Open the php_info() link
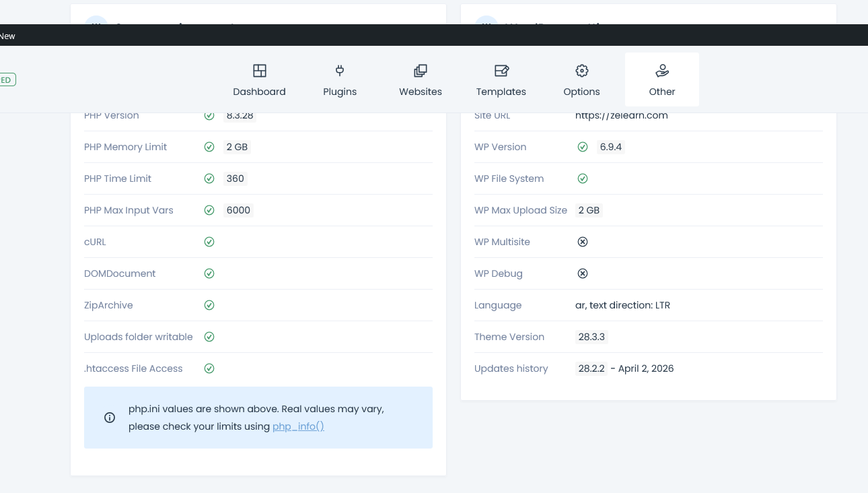The image size is (868, 493). coord(298,426)
